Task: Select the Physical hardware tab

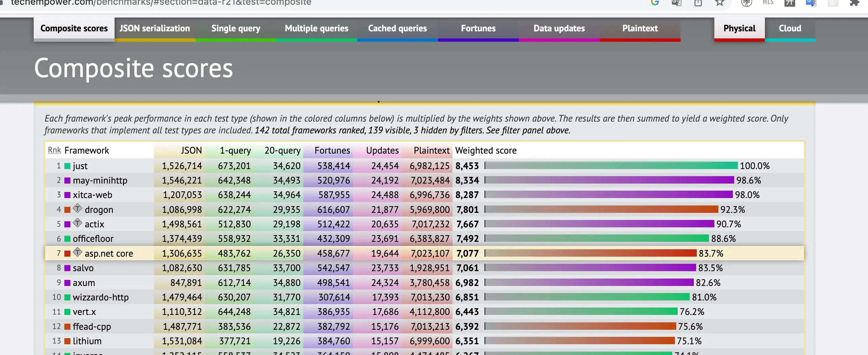Action: click(x=740, y=29)
